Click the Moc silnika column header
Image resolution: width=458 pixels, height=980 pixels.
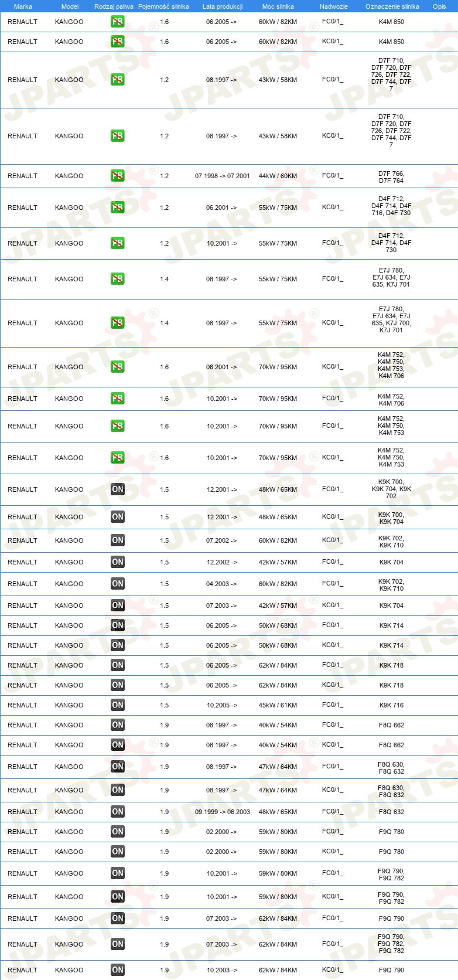[x=278, y=6]
